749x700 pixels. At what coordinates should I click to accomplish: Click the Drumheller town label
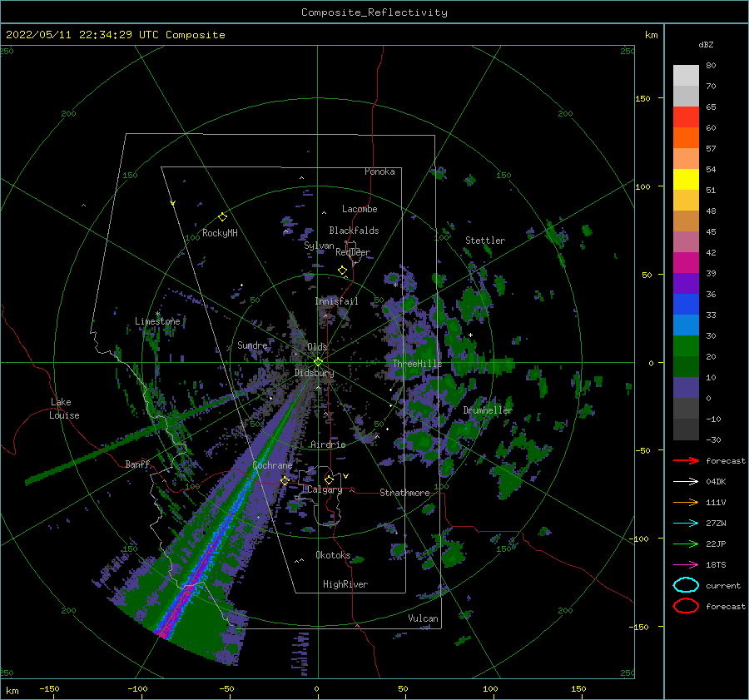tap(488, 410)
